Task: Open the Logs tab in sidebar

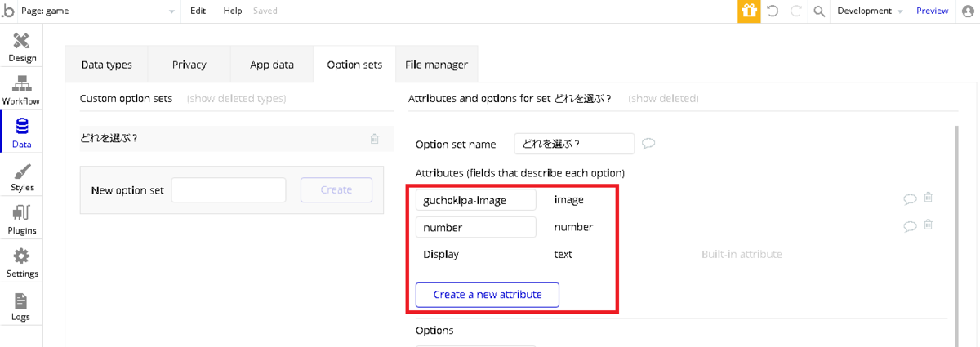Action: (x=21, y=307)
